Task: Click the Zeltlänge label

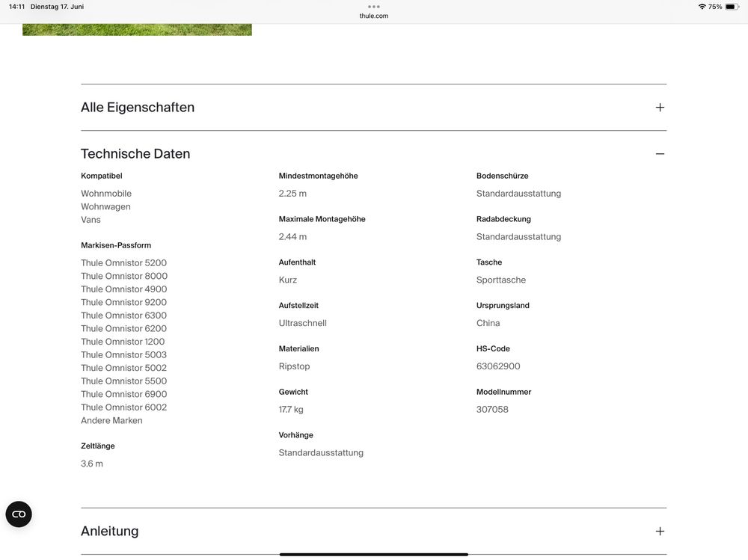Action: point(98,446)
